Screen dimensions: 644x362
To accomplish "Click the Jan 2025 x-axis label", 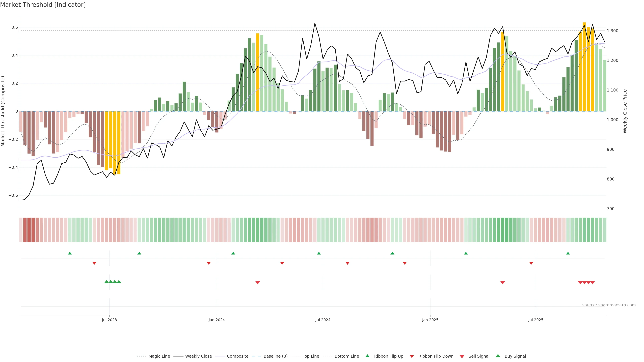I will point(430,320).
